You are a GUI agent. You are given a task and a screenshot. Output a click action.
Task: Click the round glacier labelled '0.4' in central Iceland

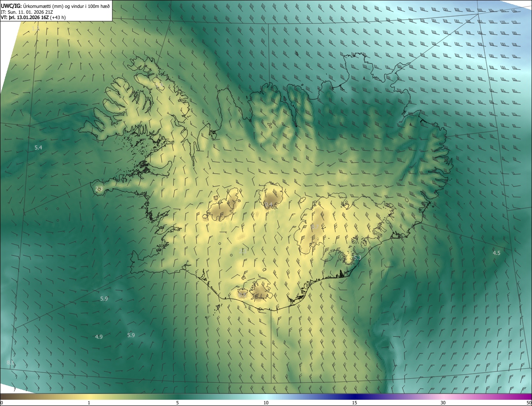coord(271,196)
